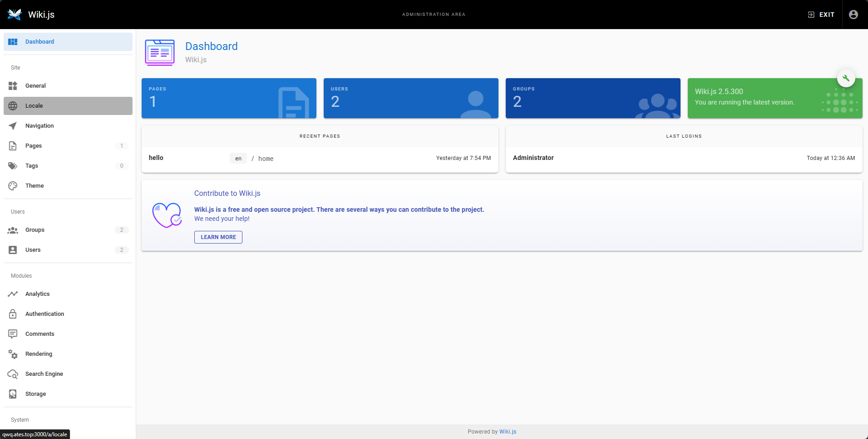Click the Wiki.js 2.5.300 version card
The height and width of the screenshot is (439, 868).
775,98
